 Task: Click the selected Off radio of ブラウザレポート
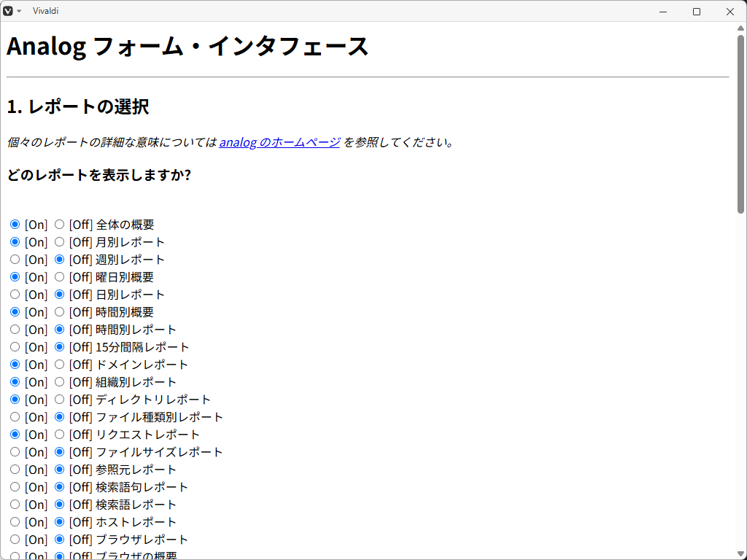tap(59, 539)
